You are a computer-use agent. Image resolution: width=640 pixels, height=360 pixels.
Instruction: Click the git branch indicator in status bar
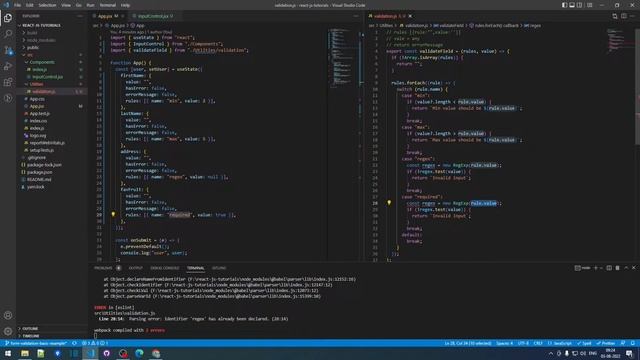(x=36, y=343)
